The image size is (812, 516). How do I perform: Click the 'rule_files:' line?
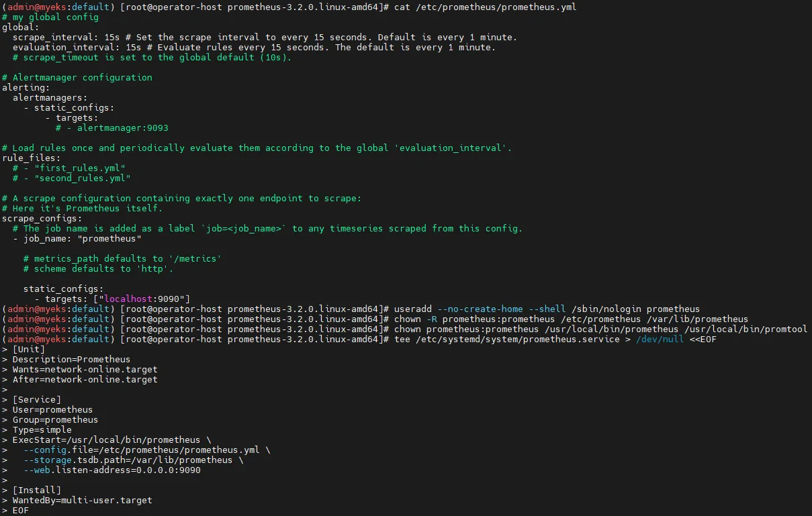point(32,158)
